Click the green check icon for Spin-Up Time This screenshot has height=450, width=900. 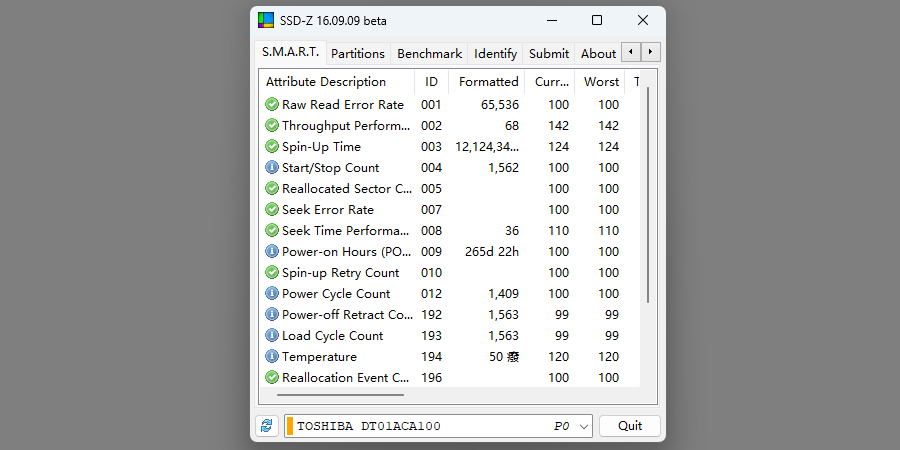click(x=272, y=147)
